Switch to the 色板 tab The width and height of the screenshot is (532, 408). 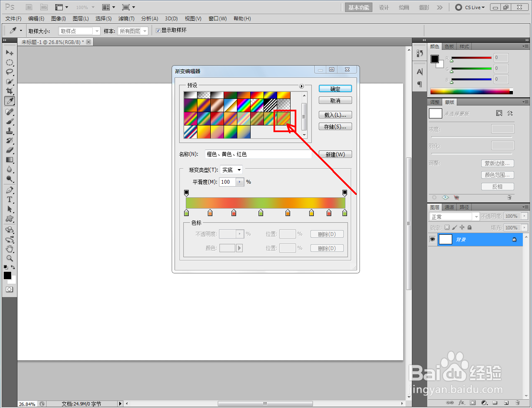pos(449,47)
